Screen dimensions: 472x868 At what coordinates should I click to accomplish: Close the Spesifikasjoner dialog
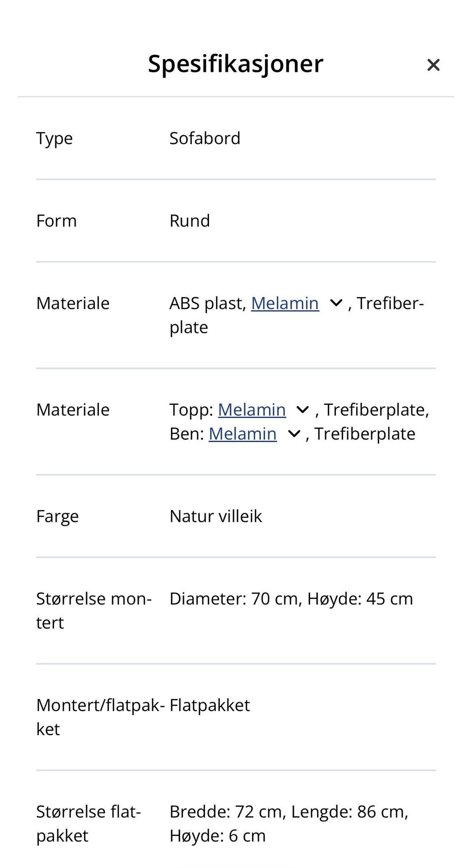click(433, 64)
